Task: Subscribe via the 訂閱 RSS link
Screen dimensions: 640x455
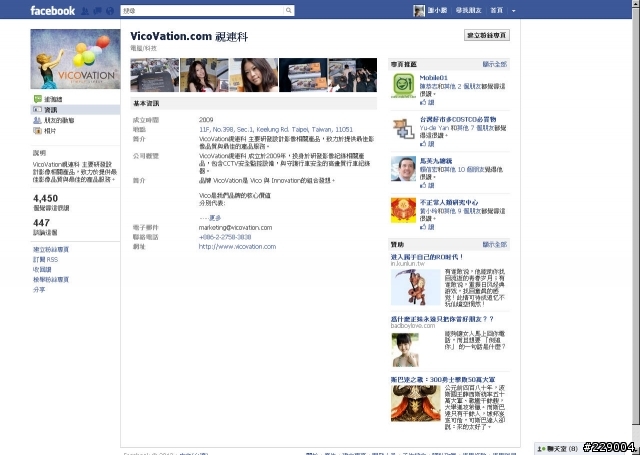Action: pyautogui.click(x=45, y=260)
